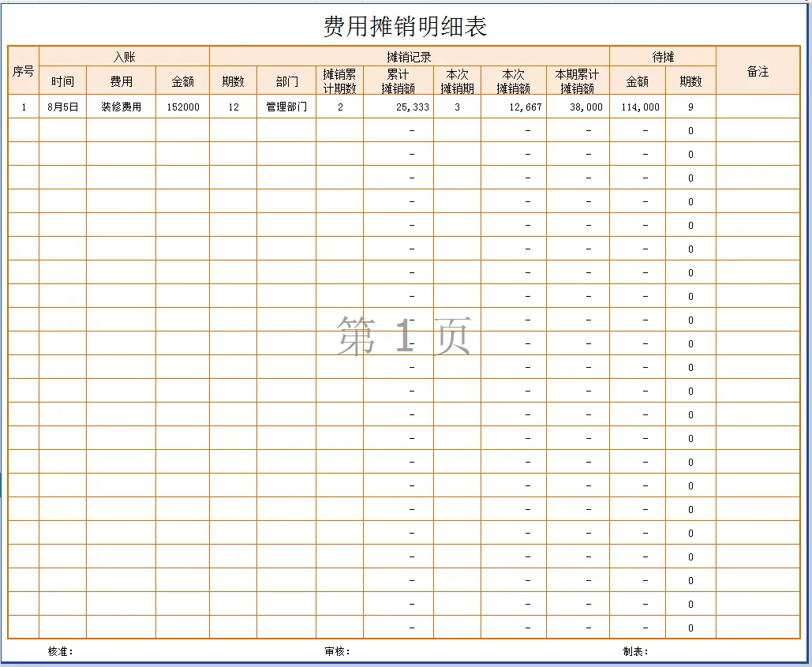Click the 部门 column header
The image size is (812, 667).
tap(286, 81)
